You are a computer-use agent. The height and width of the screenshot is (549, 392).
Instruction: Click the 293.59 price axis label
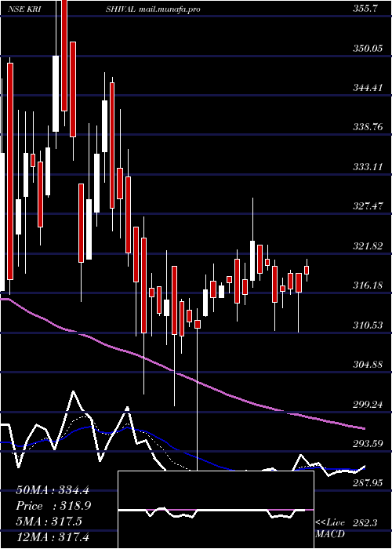[368, 445]
